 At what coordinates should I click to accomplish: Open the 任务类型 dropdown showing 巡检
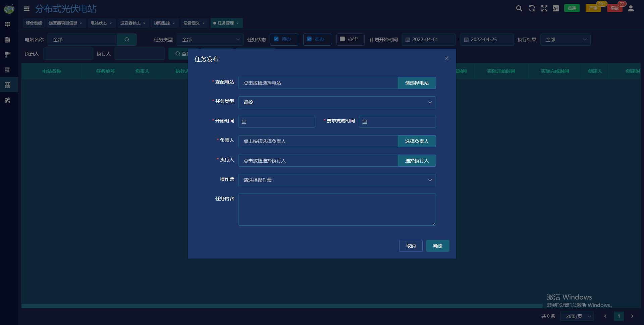click(337, 102)
